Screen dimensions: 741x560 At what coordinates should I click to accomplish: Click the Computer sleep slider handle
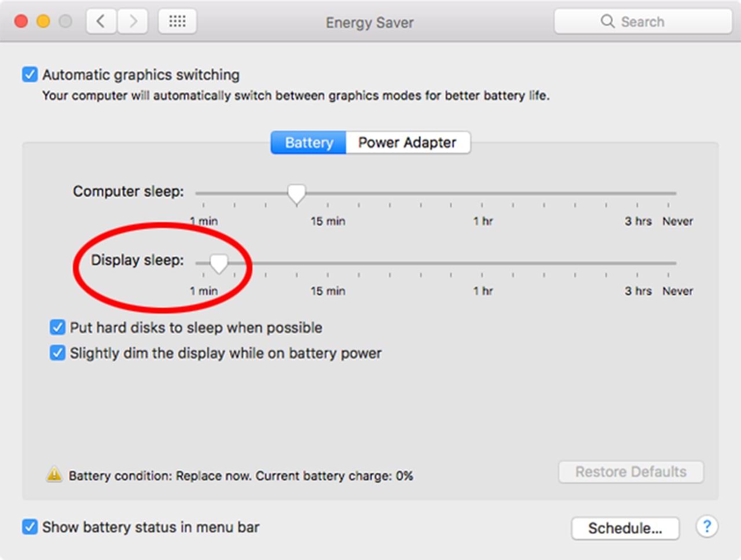pyautogui.click(x=296, y=194)
